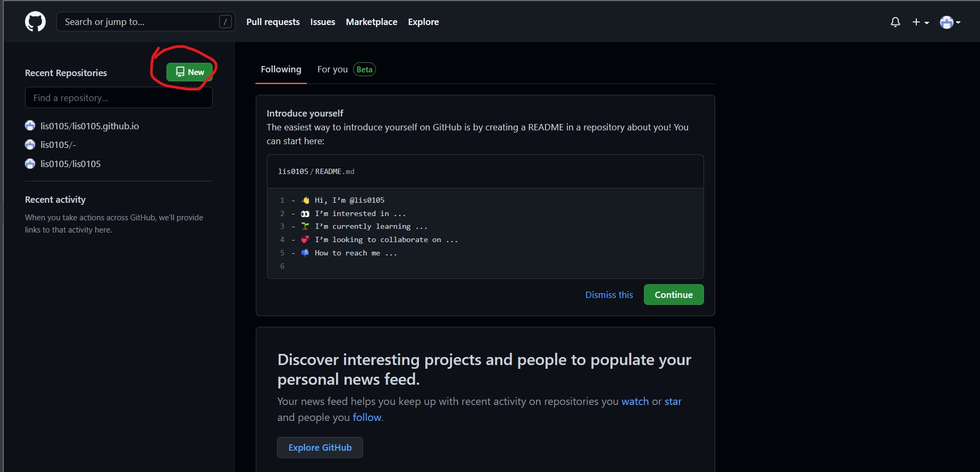Expand the plus create-new dropdown
The image size is (980, 472).
tap(920, 22)
